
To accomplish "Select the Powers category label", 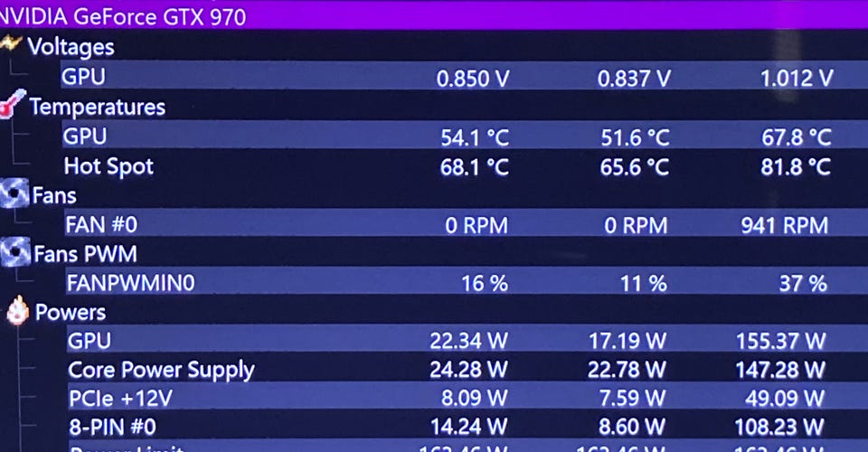I will coord(71,313).
